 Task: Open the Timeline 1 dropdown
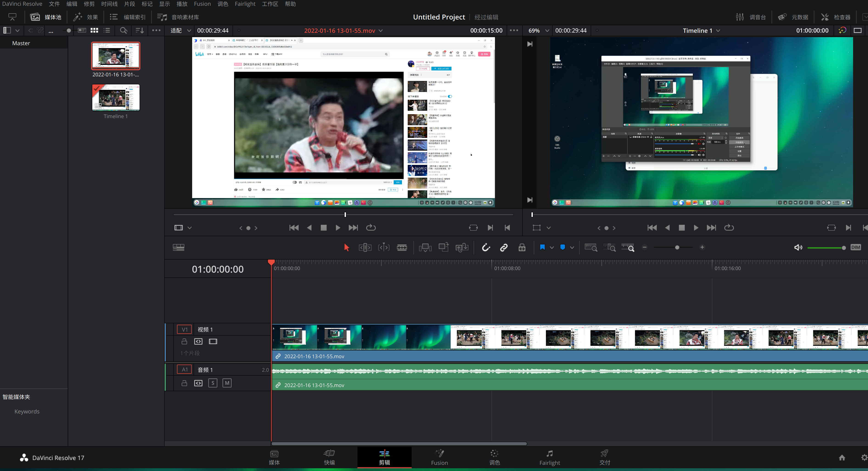(x=718, y=31)
